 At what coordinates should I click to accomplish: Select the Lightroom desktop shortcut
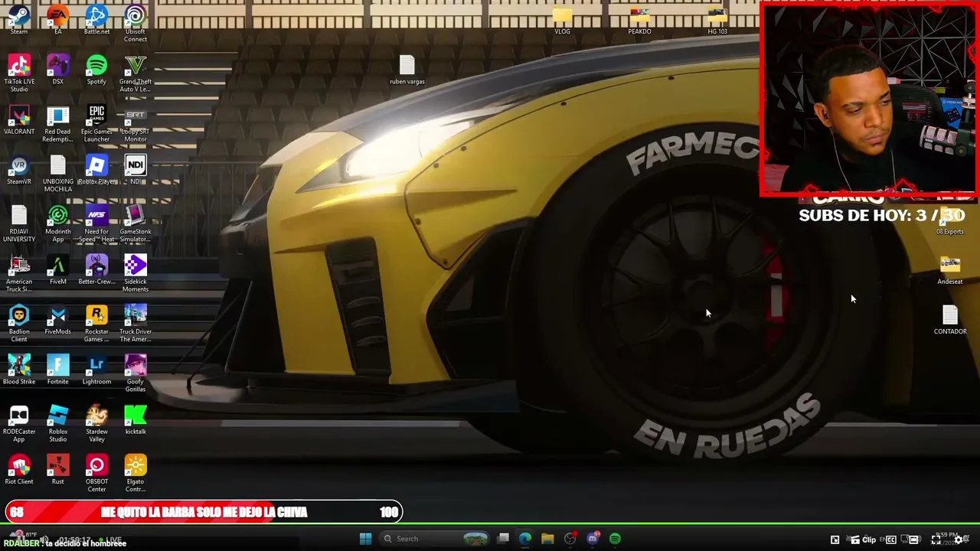pos(96,370)
